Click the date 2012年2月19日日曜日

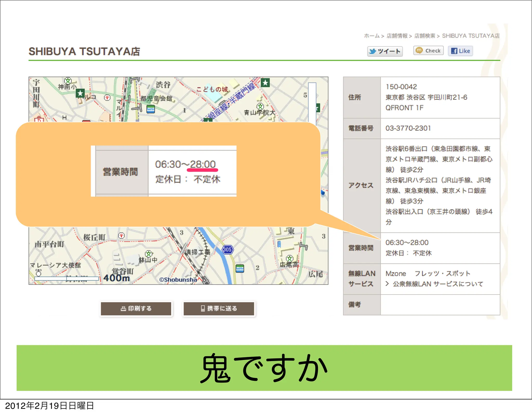[x=49, y=406]
